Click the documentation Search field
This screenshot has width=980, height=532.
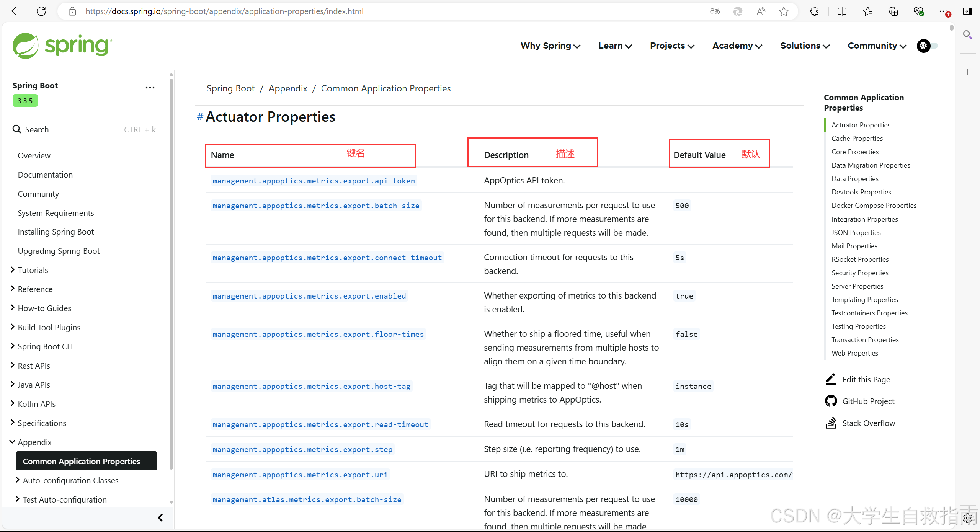tap(84, 129)
